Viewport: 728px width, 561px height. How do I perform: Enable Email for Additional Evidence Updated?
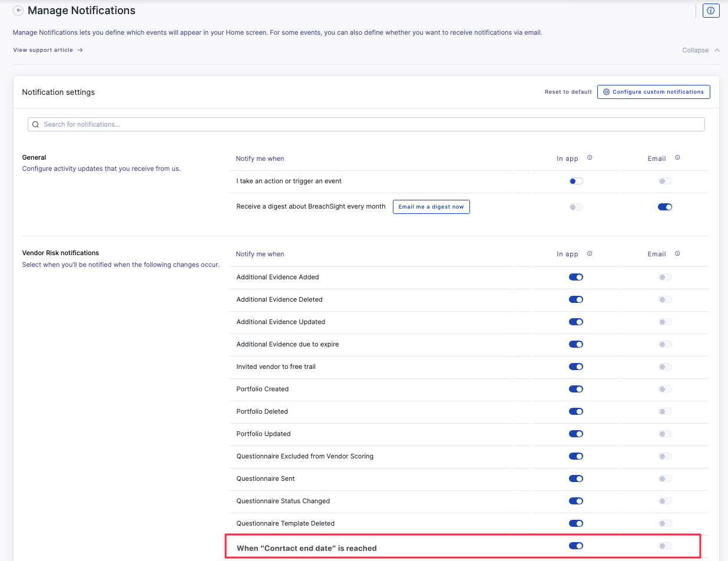point(665,322)
